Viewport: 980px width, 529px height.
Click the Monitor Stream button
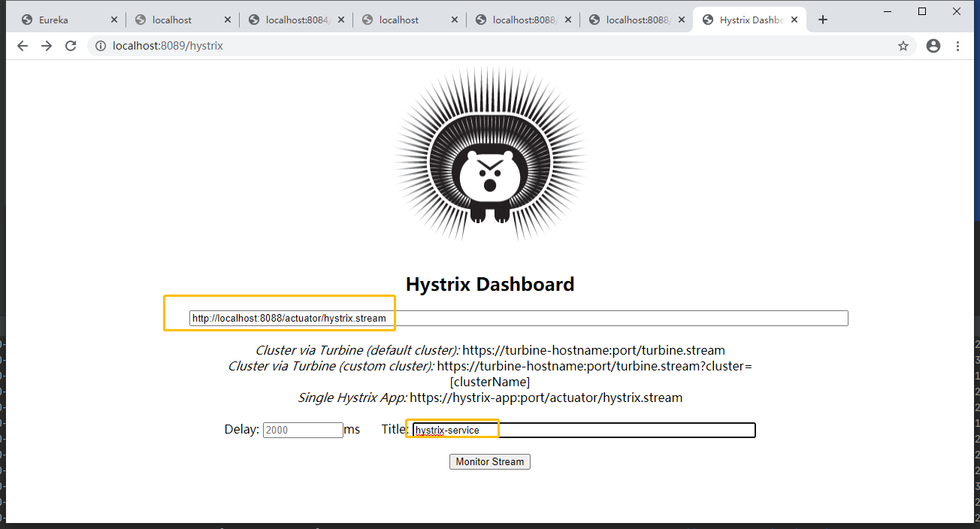point(490,461)
